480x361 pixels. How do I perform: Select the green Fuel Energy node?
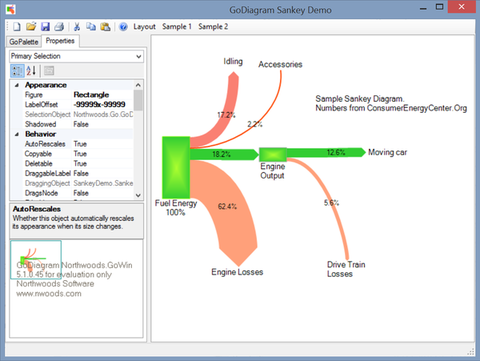[x=176, y=167]
